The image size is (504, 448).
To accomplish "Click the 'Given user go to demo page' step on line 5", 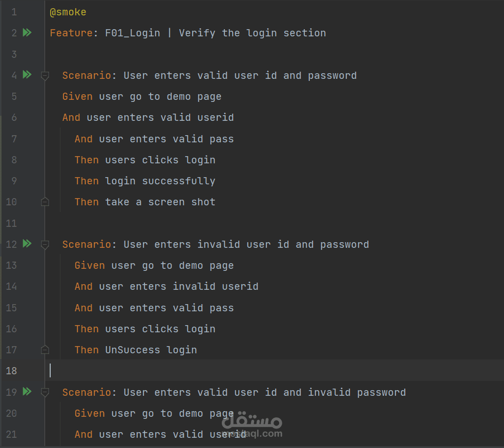I will 142,97.
